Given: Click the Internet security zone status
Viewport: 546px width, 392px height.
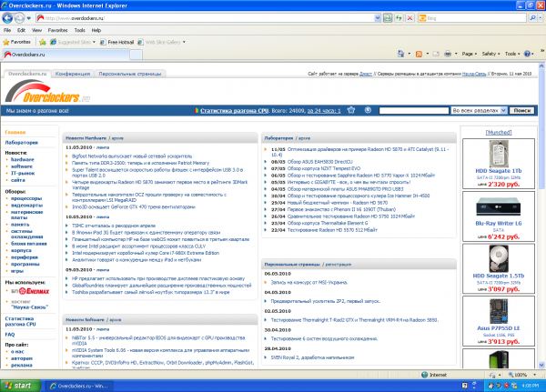Looking at the screenshot, I should 434,375.
